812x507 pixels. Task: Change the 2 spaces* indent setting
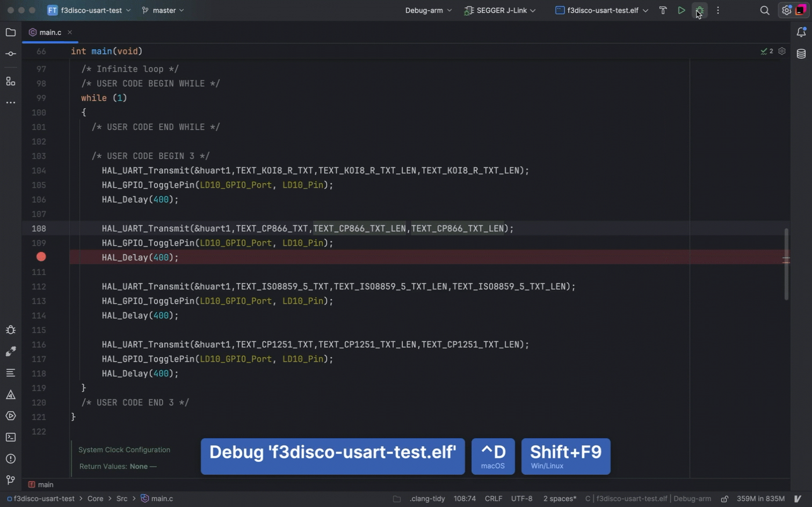point(560,499)
